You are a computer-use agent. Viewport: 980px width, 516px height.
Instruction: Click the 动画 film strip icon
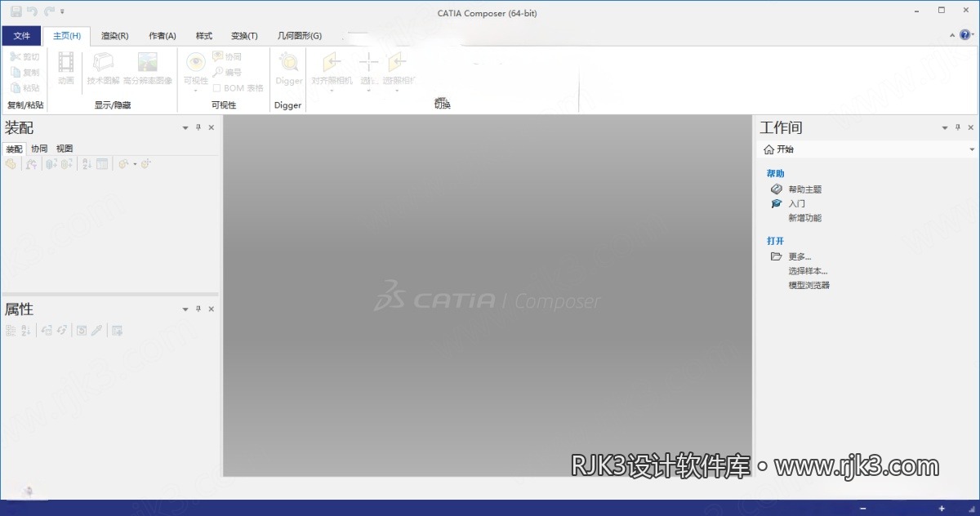click(x=66, y=63)
